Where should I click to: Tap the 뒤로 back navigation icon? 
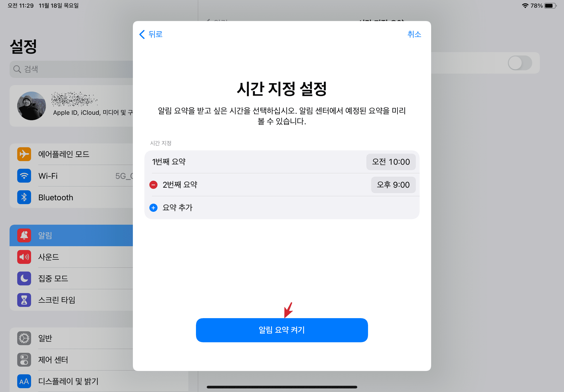(144, 34)
